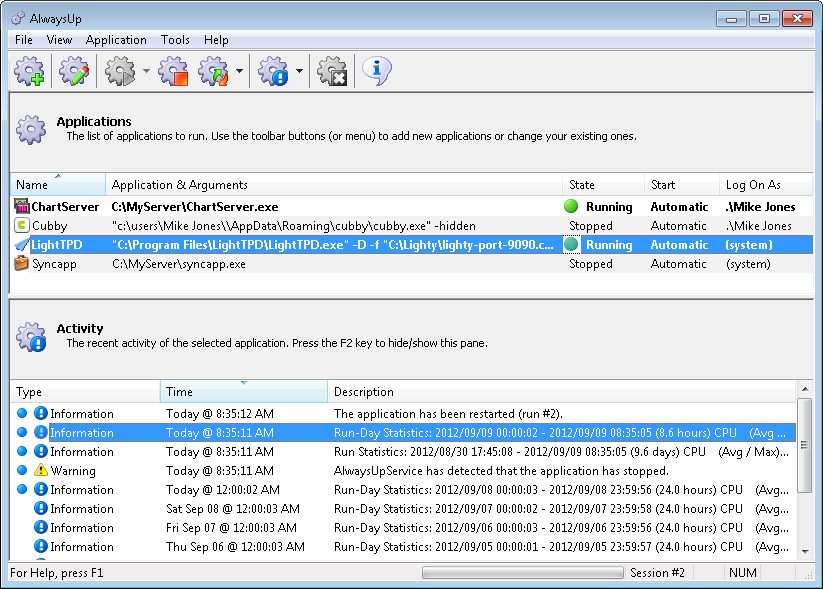Open application report gear-info toolbar icon
The width and height of the screenshot is (823, 589).
(273, 71)
